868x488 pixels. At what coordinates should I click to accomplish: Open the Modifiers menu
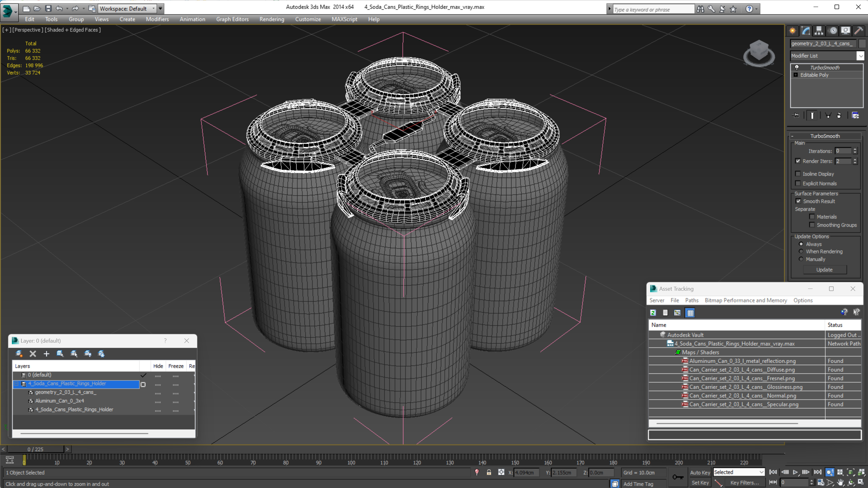pyautogui.click(x=157, y=19)
